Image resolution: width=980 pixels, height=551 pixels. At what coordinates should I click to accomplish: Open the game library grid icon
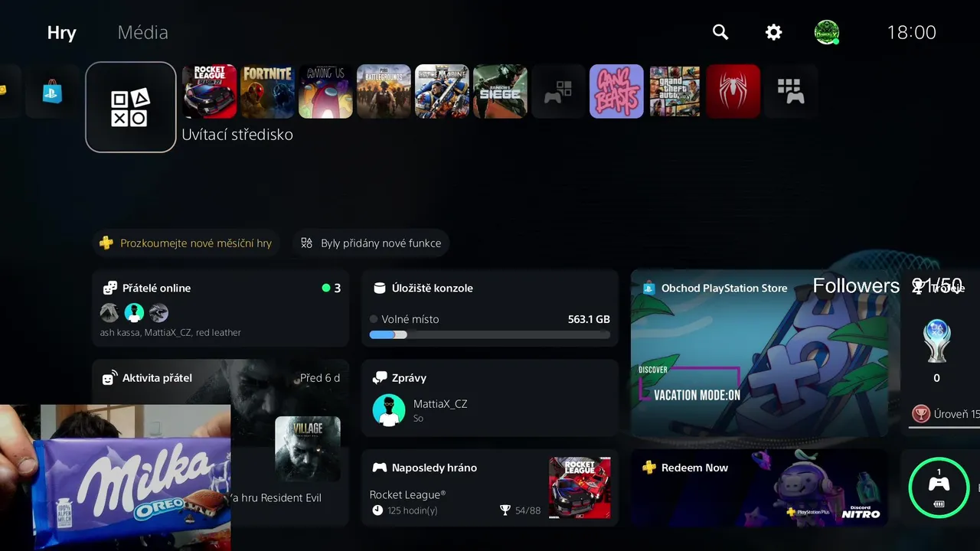(792, 92)
